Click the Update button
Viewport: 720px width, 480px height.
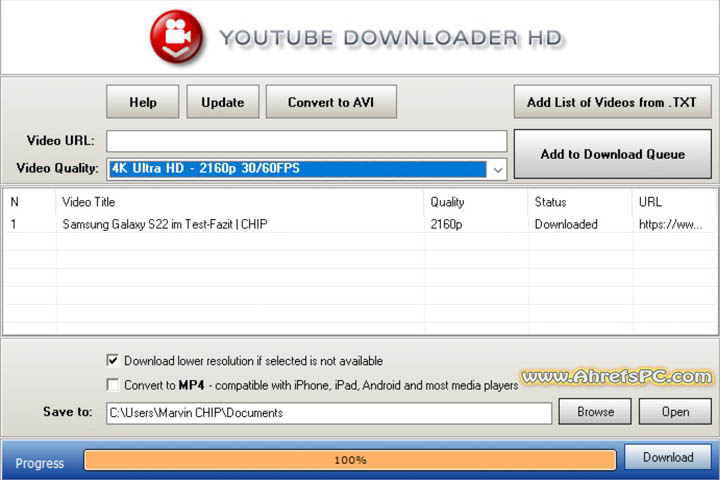tap(223, 102)
